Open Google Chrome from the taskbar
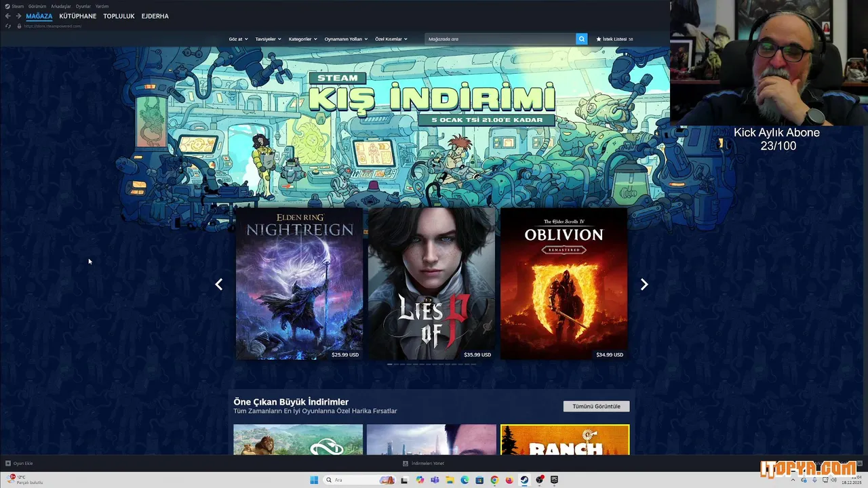This screenshot has height=488, width=868. click(494, 480)
